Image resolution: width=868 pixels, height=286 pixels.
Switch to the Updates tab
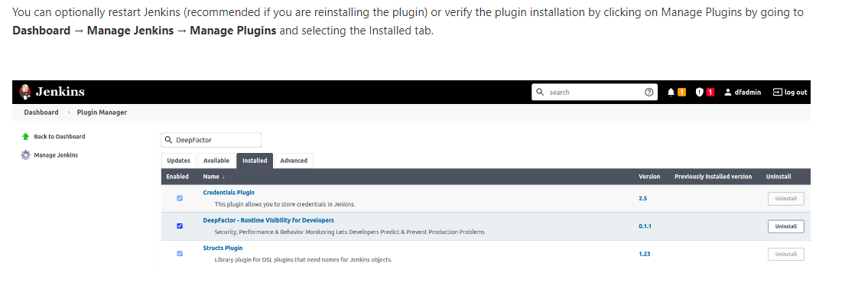(x=178, y=161)
